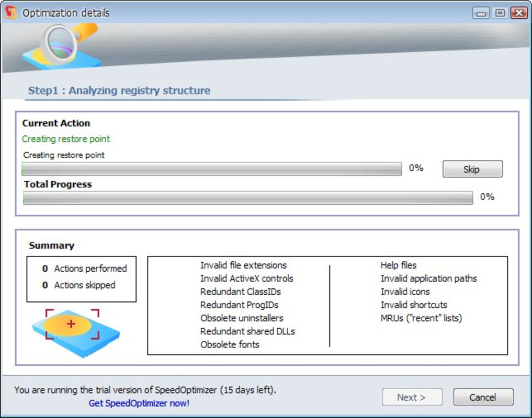Click the trial version notice text
The image size is (532, 418).
[144, 390]
